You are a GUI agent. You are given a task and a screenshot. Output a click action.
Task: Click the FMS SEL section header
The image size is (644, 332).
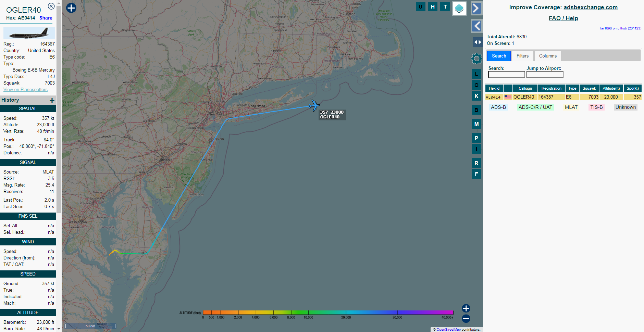click(x=28, y=216)
